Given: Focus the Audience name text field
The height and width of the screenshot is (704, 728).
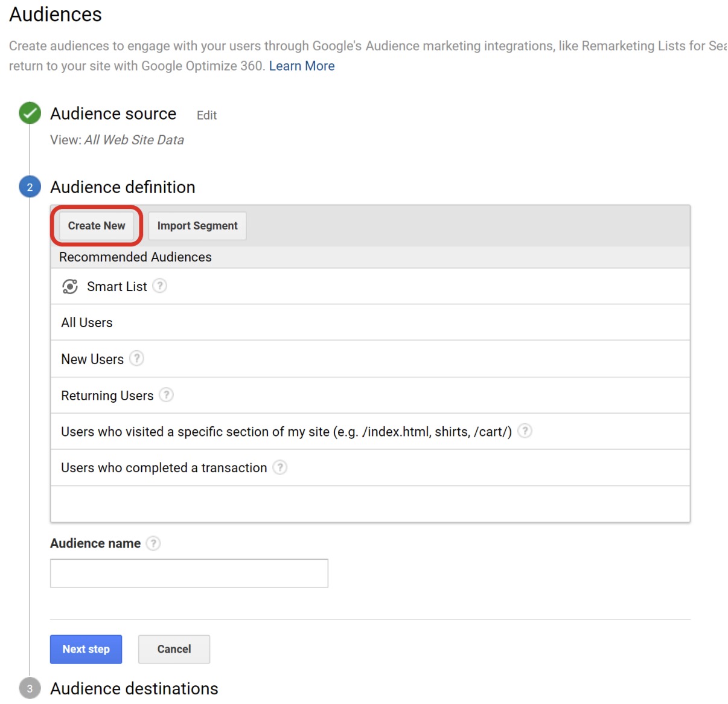Looking at the screenshot, I should [x=189, y=573].
